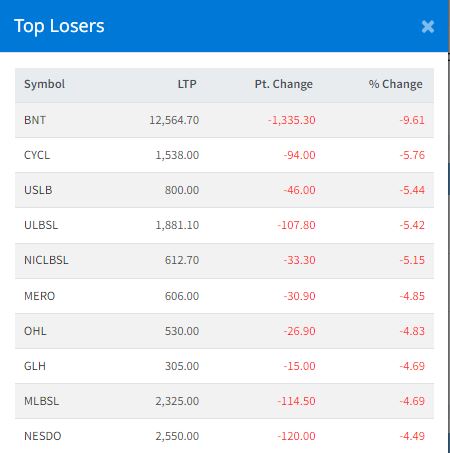
Task: Select the GLH symbol
Action: 35,366
